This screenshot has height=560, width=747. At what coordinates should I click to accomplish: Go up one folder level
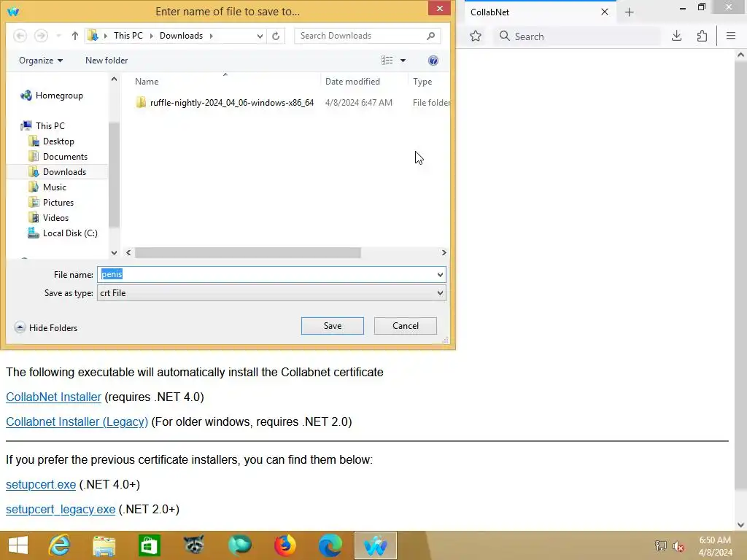click(75, 36)
